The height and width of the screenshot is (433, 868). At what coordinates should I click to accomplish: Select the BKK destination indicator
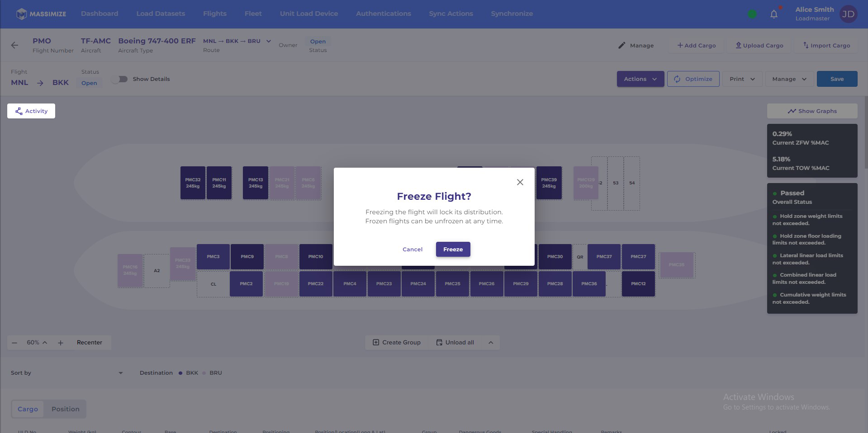[x=180, y=373]
